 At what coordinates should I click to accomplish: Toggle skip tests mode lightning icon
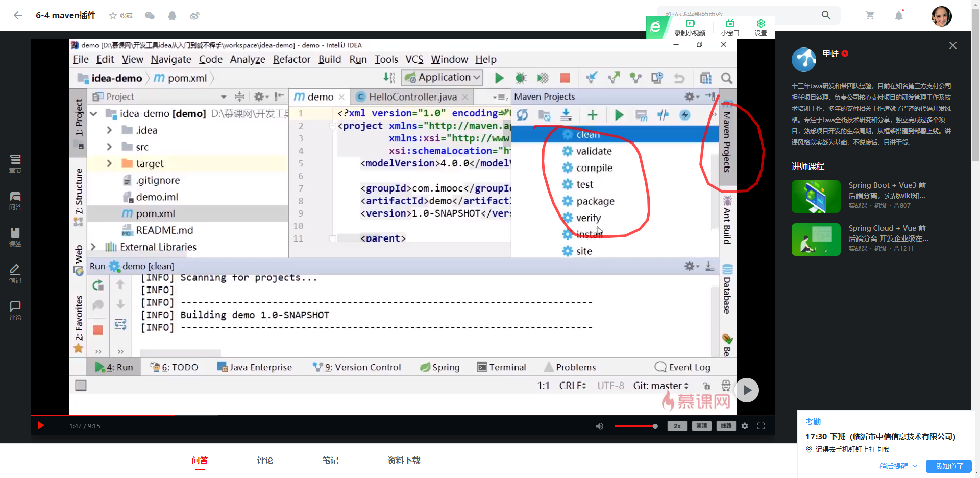(685, 115)
